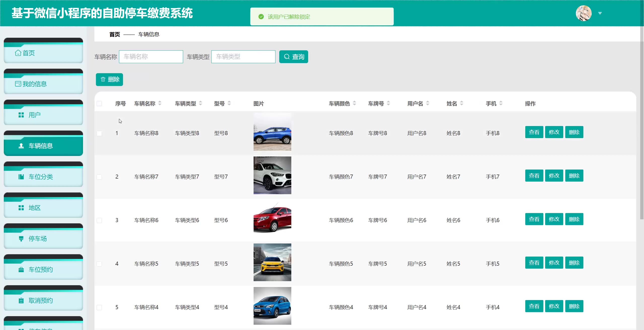This screenshot has height=330, width=644.
Task: Click the book icon beside 车位分类
Action: point(21,177)
